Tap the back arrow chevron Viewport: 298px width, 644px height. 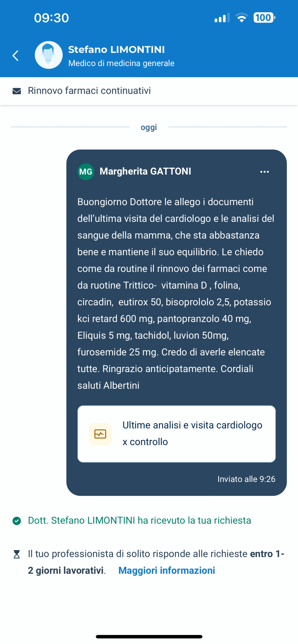[16, 56]
